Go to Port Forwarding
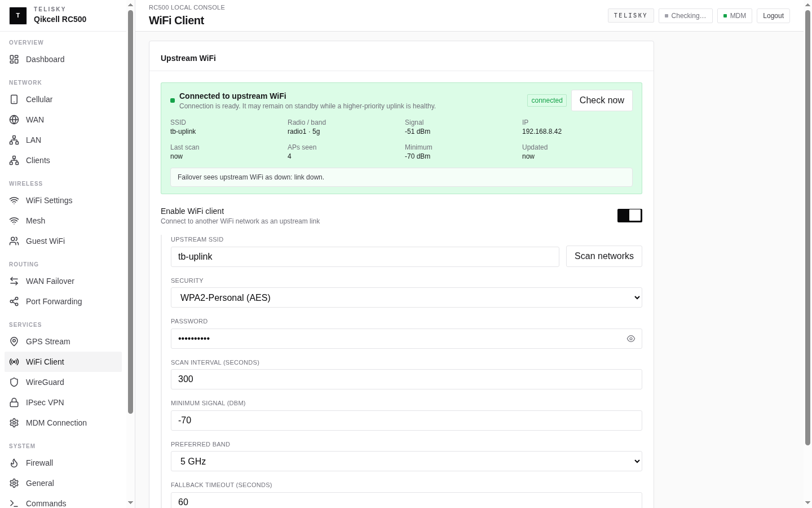 tap(63, 301)
